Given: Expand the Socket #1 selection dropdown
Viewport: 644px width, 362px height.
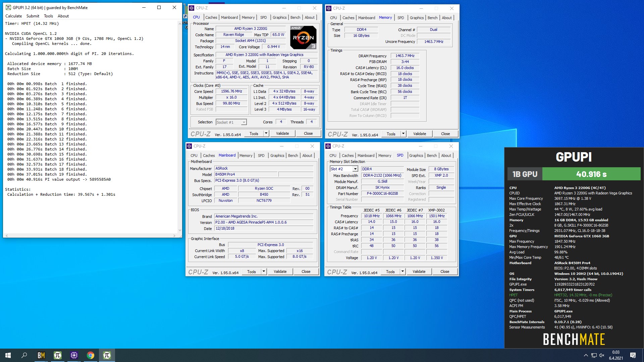Looking at the screenshot, I should (244, 122).
